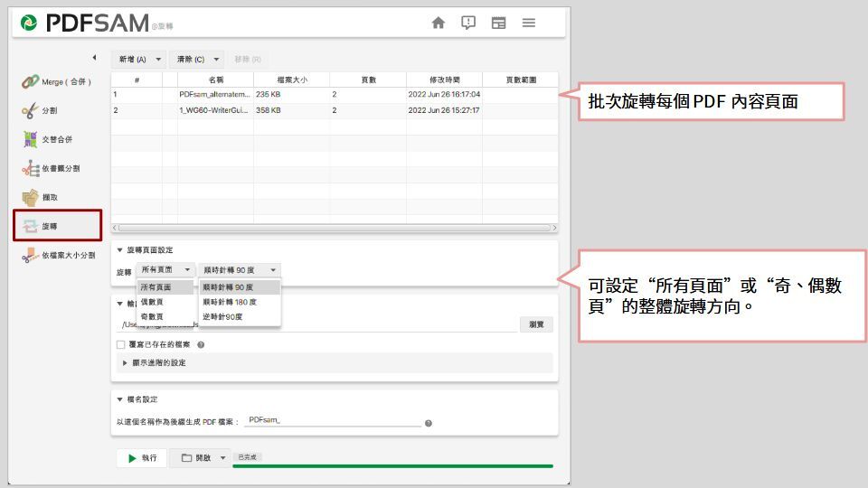The height and width of the screenshot is (488, 868).
Task: Click the PDF filename prefix input field
Action: [332, 421]
